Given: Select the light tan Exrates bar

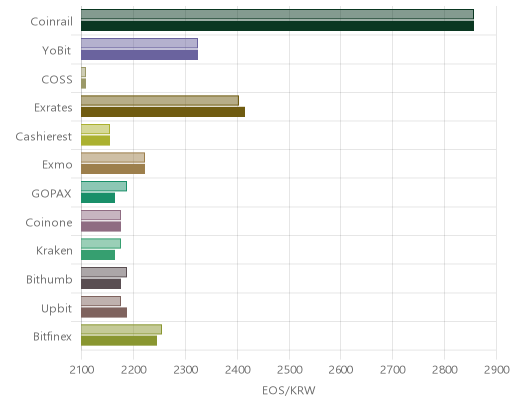Looking at the screenshot, I should tap(160, 101).
